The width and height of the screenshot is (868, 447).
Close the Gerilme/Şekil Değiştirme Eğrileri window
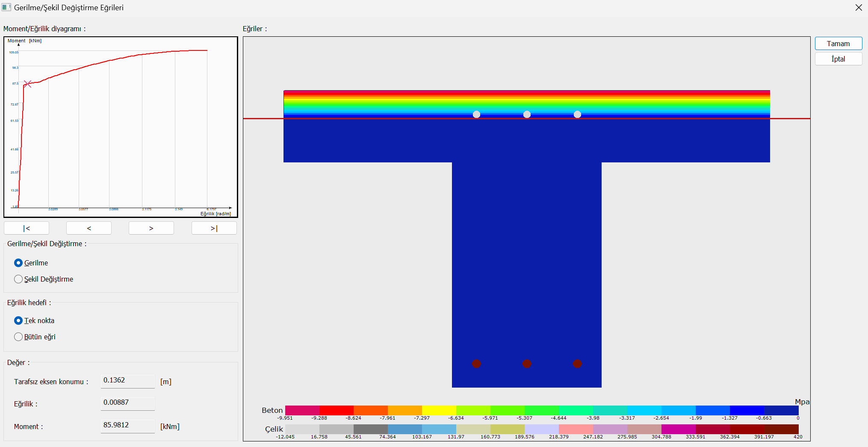(859, 8)
